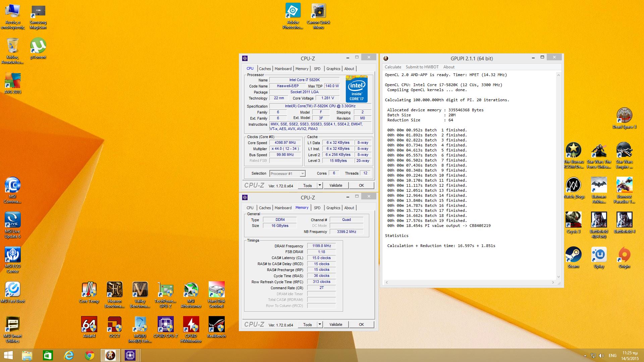The image size is (644, 362).
Task: Open Graphics tab in lower CPU-Z window
Action: tap(333, 208)
